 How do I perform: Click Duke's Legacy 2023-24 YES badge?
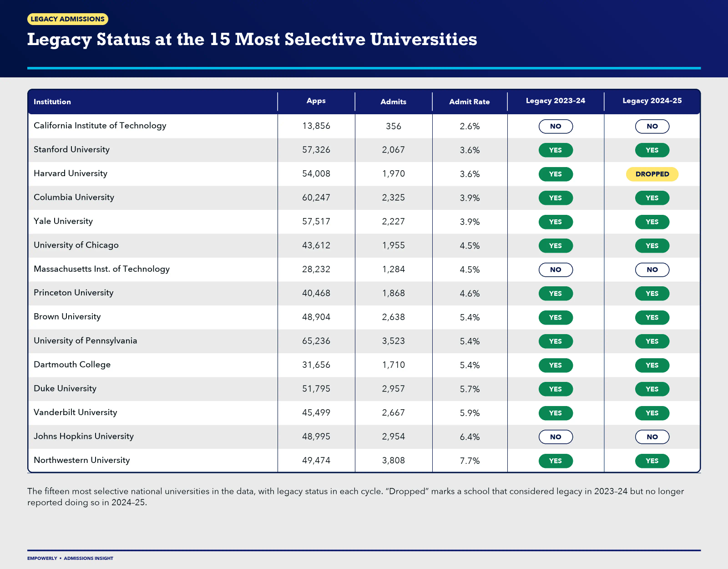[x=556, y=389]
